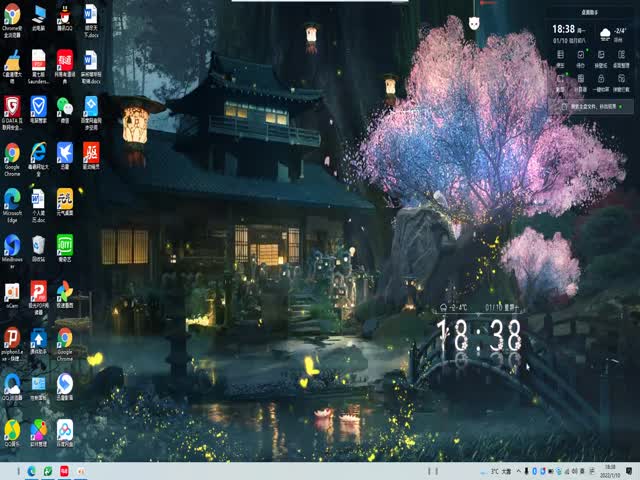Image resolution: width=640 pixels, height=480 pixels.
Task: Launch the G DATA security shortcut
Action: coord(12,108)
